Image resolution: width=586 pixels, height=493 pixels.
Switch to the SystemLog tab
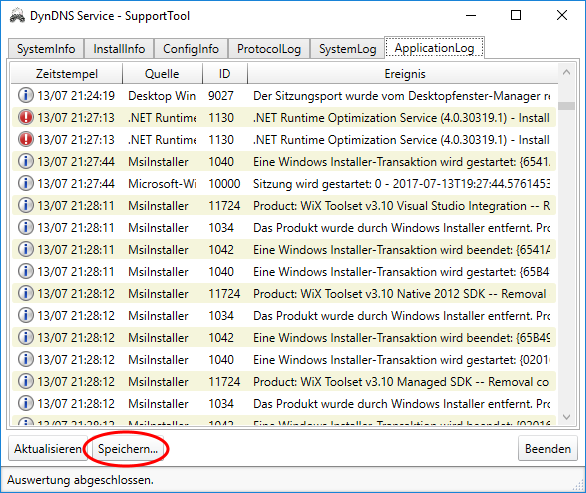[x=348, y=49]
